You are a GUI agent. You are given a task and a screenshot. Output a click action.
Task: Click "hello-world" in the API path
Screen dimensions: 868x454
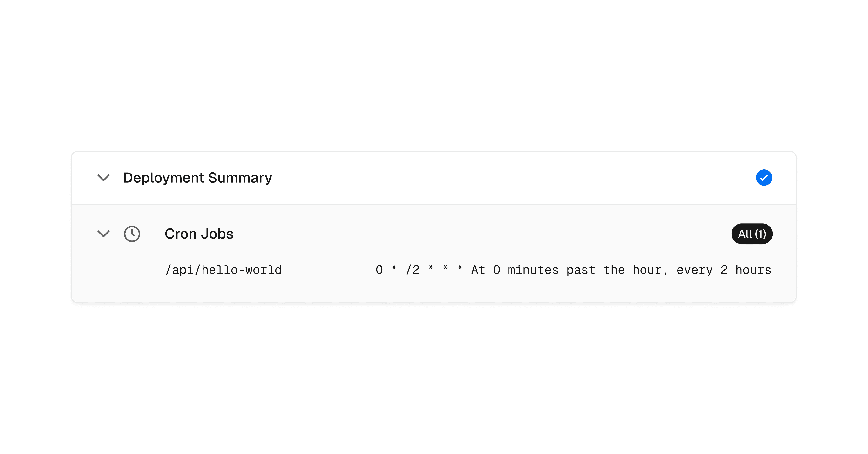242,270
